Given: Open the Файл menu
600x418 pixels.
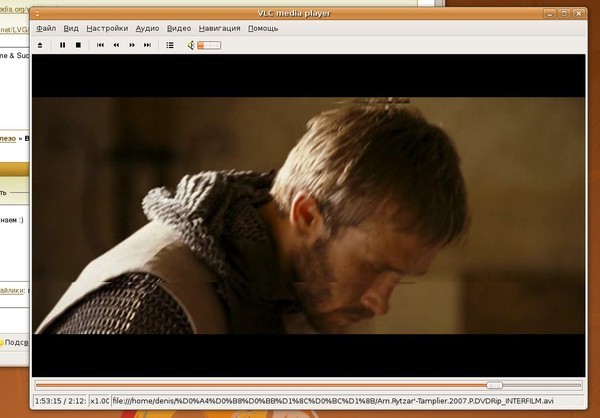Looking at the screenshot, I should [46, 28].
